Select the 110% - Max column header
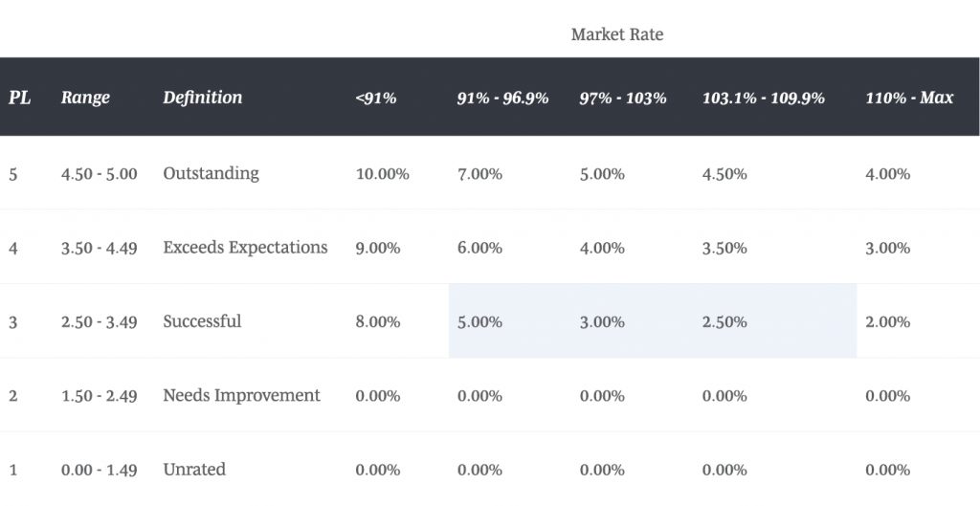 [x=909, y=98]
